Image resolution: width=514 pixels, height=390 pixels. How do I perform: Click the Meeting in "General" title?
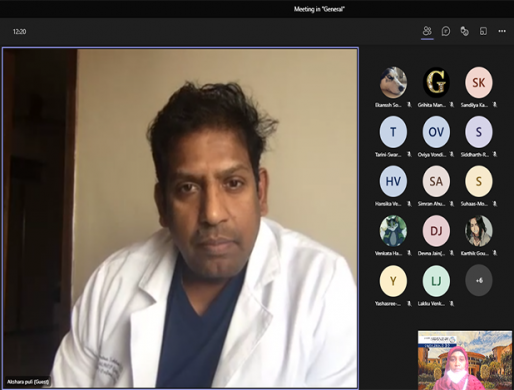319,9
